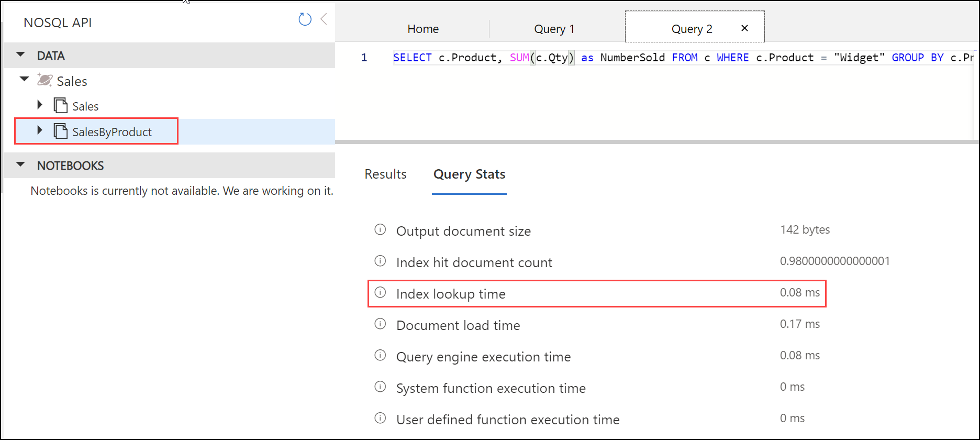Click the 0.17 ms value
Screen dimensions: 980x440
coord(800,324)
